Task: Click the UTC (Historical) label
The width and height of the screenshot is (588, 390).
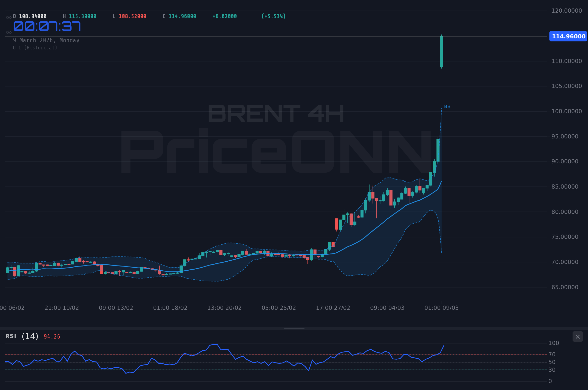Action: tap(35, 48)
